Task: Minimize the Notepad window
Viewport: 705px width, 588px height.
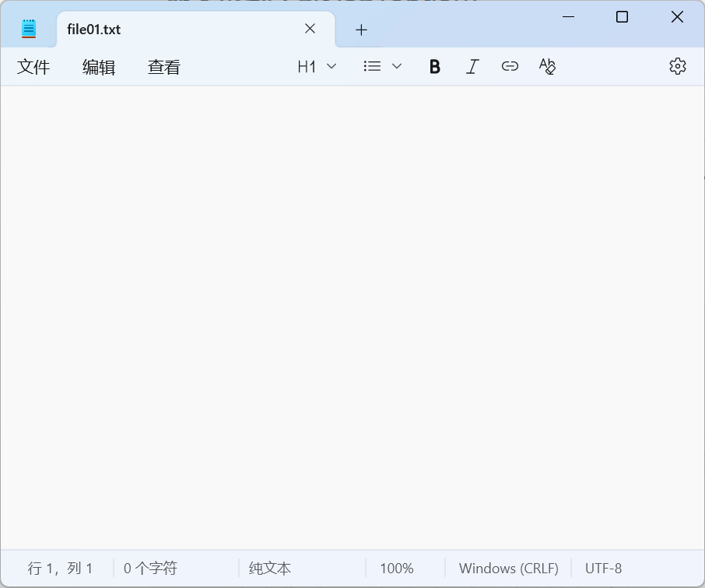Action: tap(568, 17)
